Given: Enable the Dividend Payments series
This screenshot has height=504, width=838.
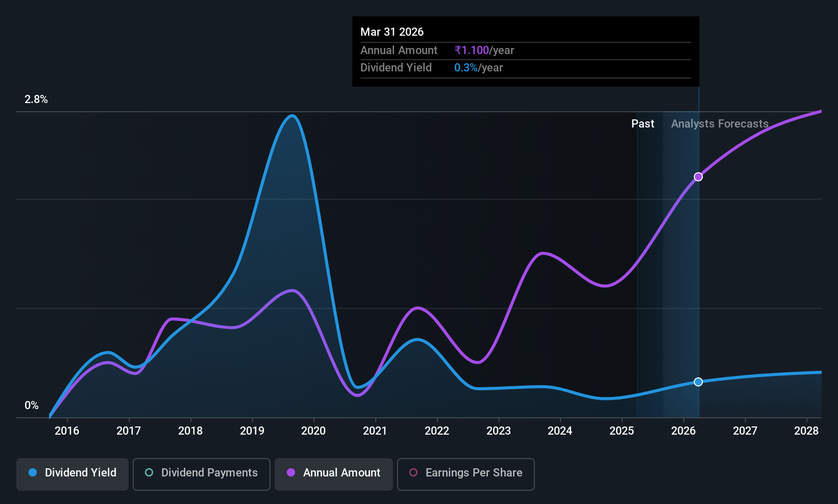Looking at the screenshot, I should pyautogui.click(x=202, y=474).
